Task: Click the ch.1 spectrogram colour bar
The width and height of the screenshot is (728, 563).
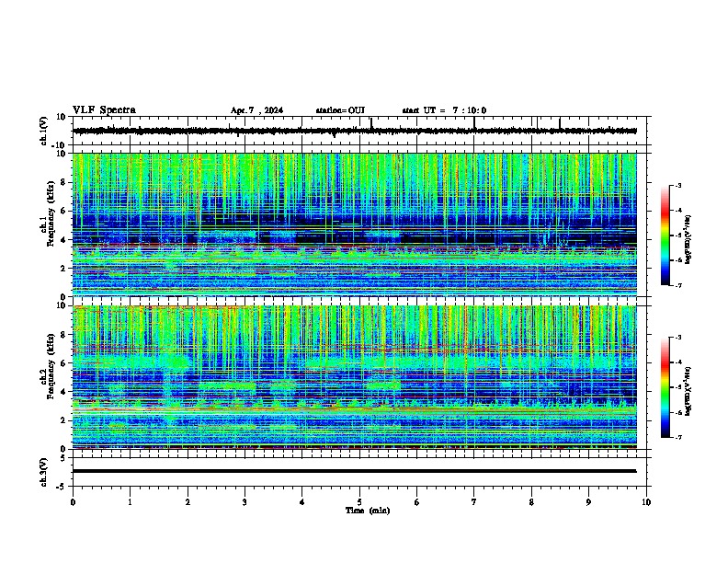Action: 665,236
